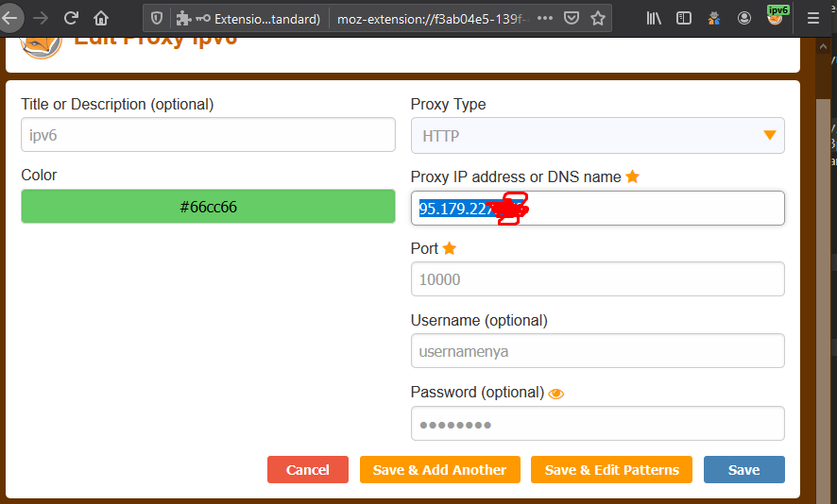Click Save & Add Another
Screen dimensions: 837x504
tap(439, 470)
